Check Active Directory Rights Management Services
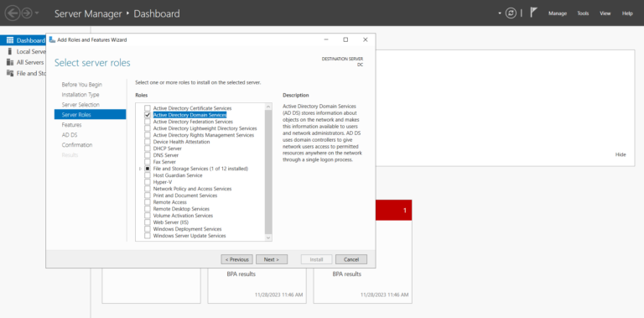The height and width of the screenshot is (318, 644). pos(148,135)
